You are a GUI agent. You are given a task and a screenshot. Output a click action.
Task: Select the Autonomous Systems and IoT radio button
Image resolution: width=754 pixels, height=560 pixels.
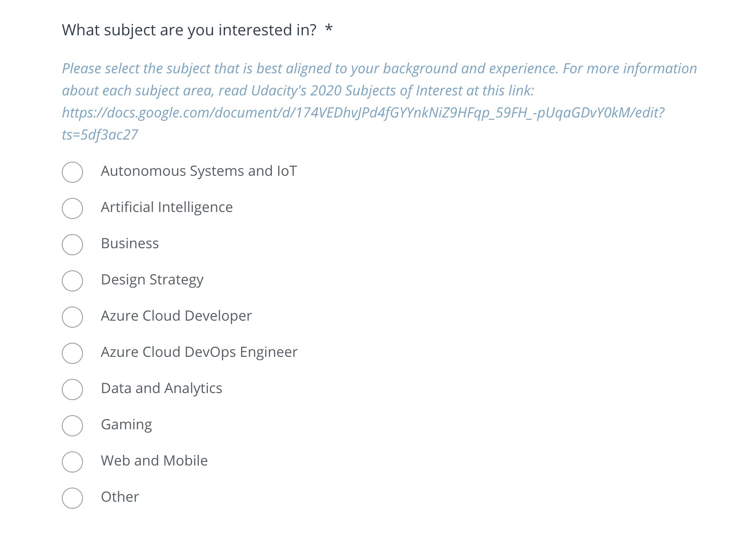point(72,172)
